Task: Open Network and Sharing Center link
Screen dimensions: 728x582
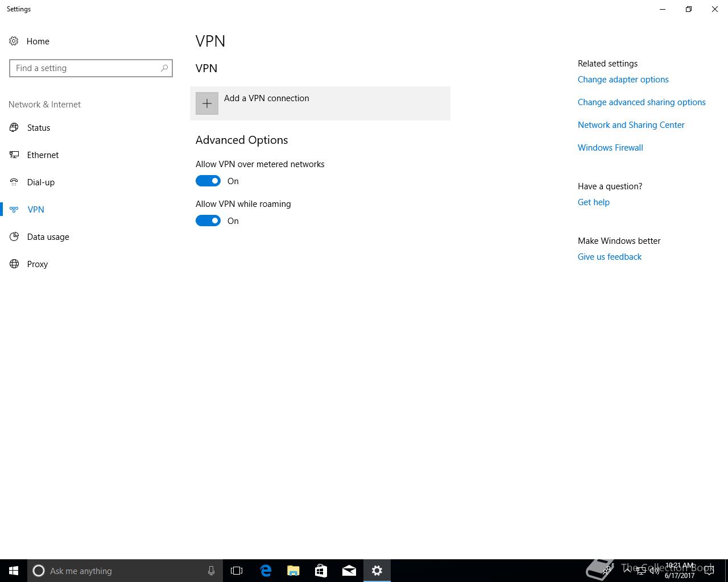Action: 631,125
